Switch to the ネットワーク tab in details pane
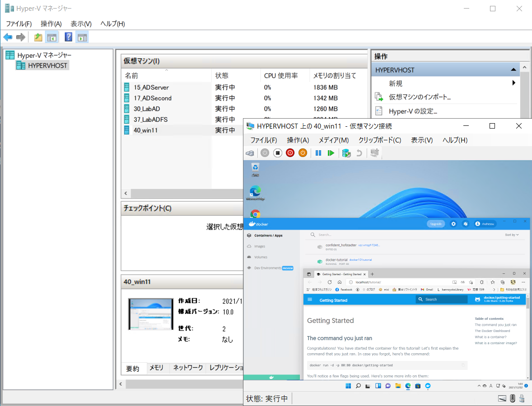The height and width of the screenshot is (406, 532). pyautogui.click(x=188, y=368)
